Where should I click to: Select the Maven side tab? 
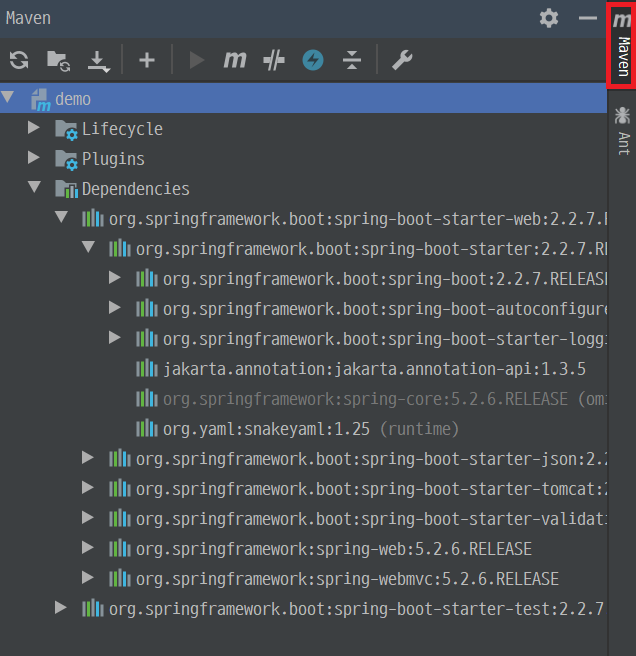click(x=622, y=45)
